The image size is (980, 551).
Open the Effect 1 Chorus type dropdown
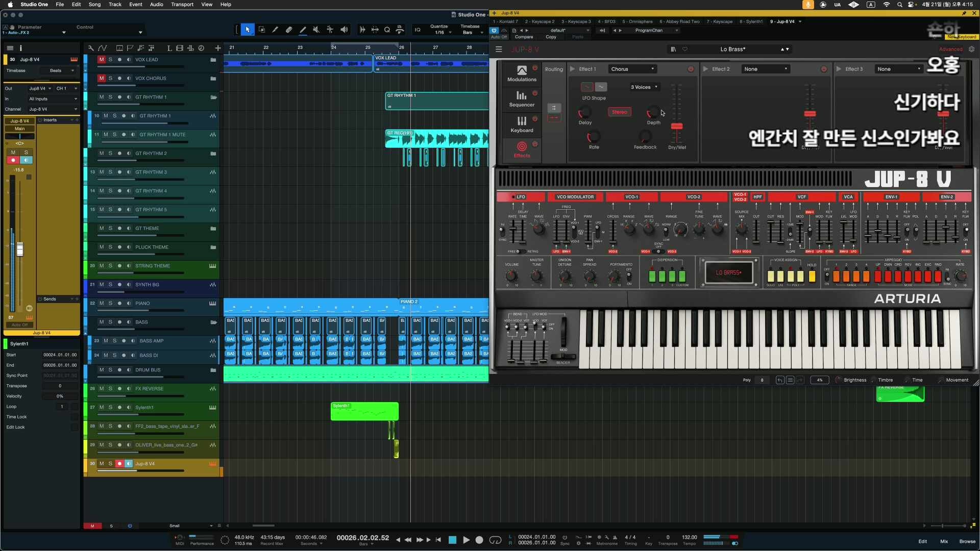(632, 69)
